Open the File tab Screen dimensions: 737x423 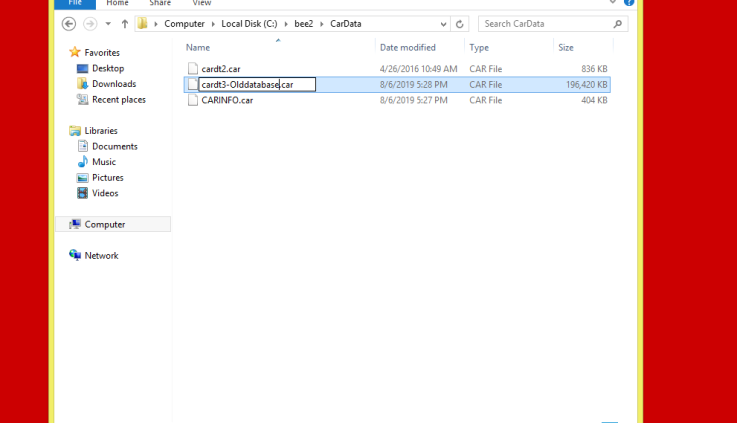coord(75,4)
